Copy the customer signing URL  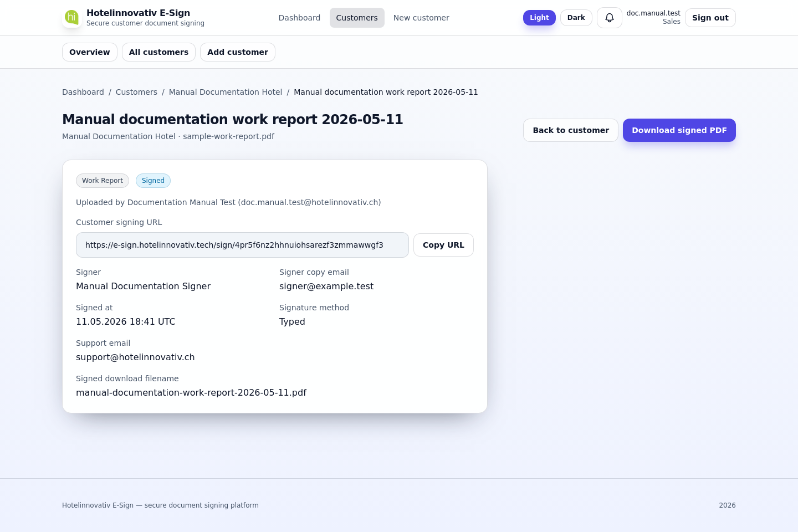[443, 245]
